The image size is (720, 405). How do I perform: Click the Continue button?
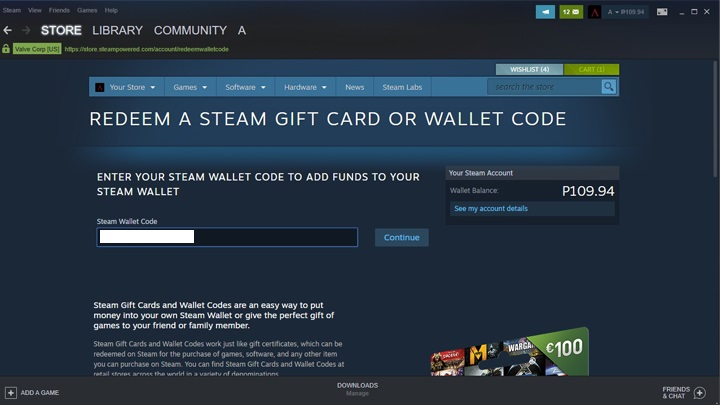pos(402,237)
